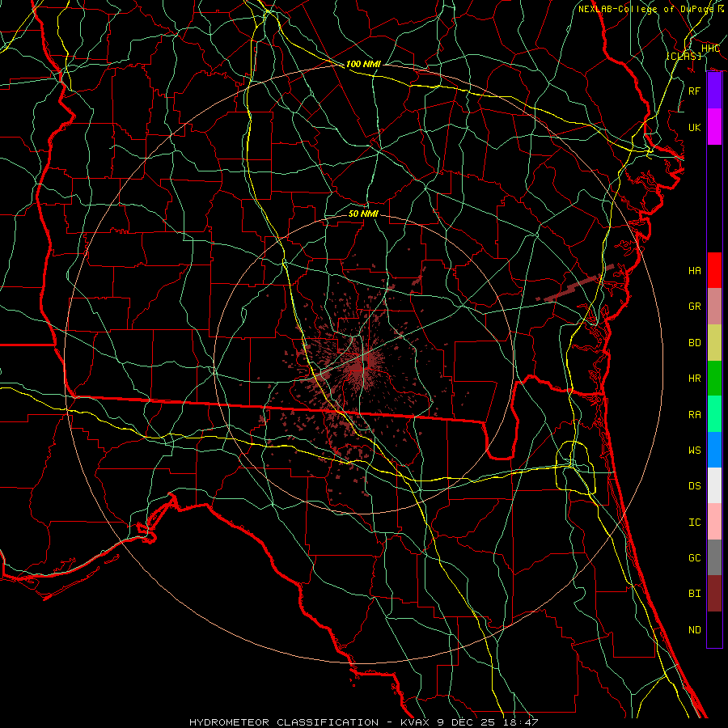Click the 'RA' legend label
728x728 pixels.
point(695,415)
